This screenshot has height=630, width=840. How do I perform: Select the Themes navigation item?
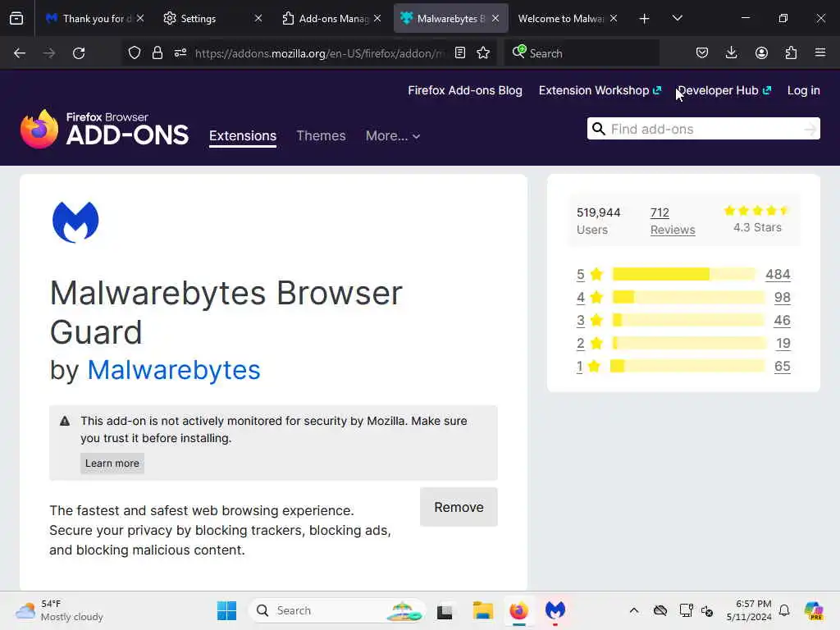click(x=321, y=136)
